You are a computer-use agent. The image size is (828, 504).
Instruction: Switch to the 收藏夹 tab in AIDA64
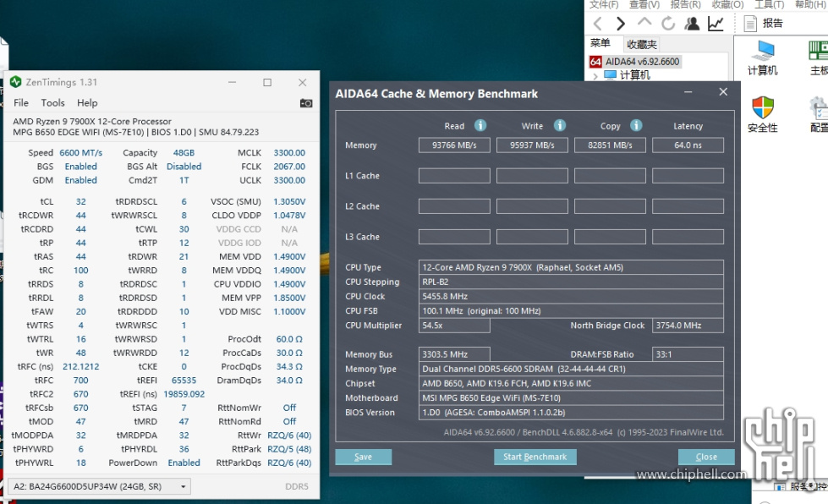642,44
